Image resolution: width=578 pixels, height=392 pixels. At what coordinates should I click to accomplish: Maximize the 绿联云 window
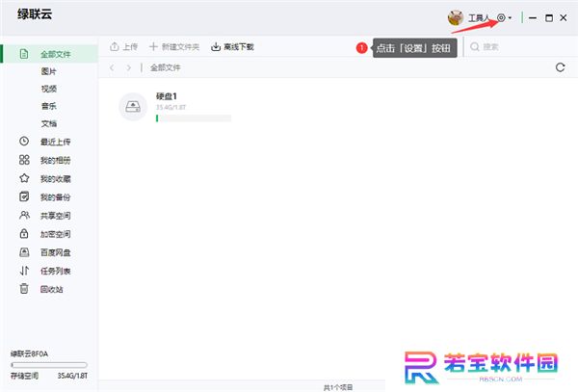(549, 17)
